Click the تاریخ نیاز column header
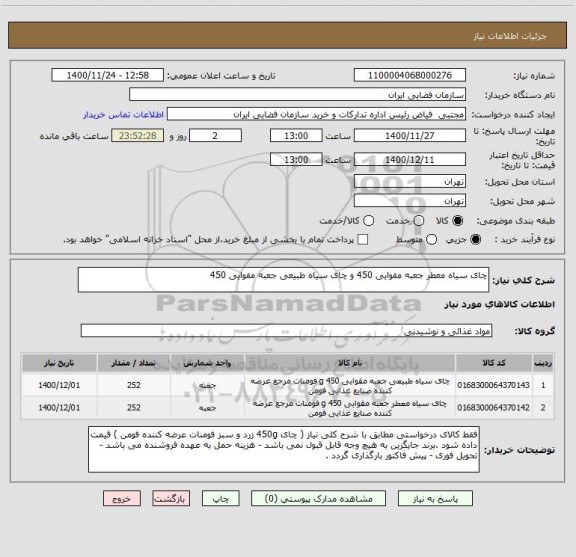Viewport: 576px width, 557px height. (x=59, y=363)
